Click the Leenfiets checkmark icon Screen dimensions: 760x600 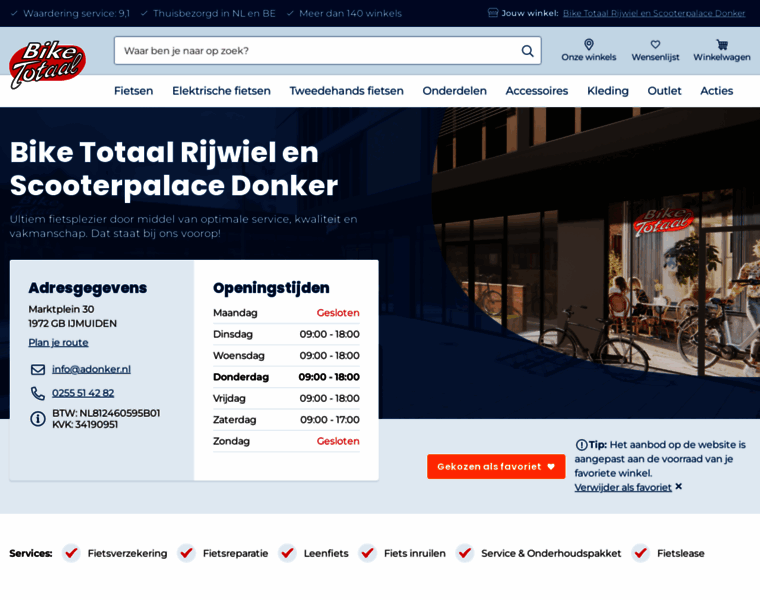pos(287,553)
